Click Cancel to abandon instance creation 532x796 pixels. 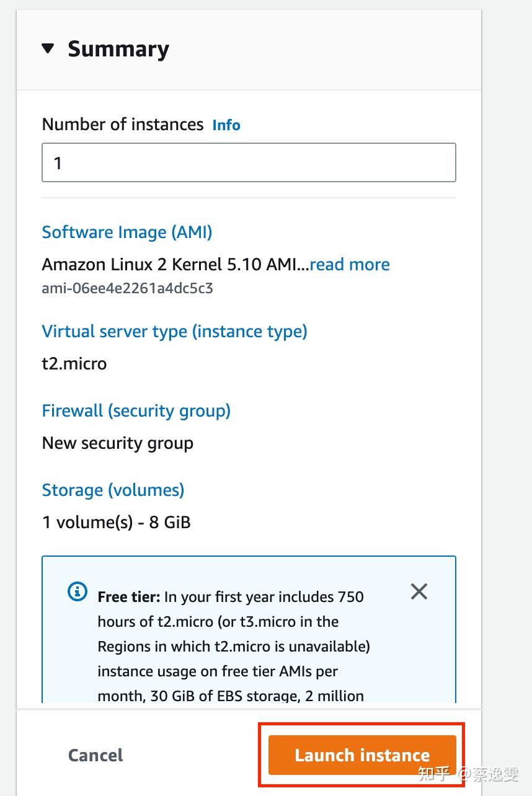[x=95, y=755]
